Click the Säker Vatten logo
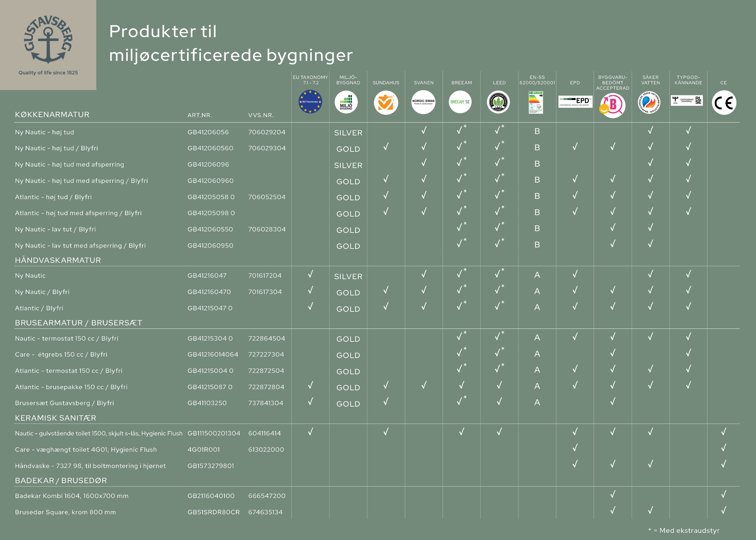The width and height of the screenshot is (756, 540). click(649, 102)
